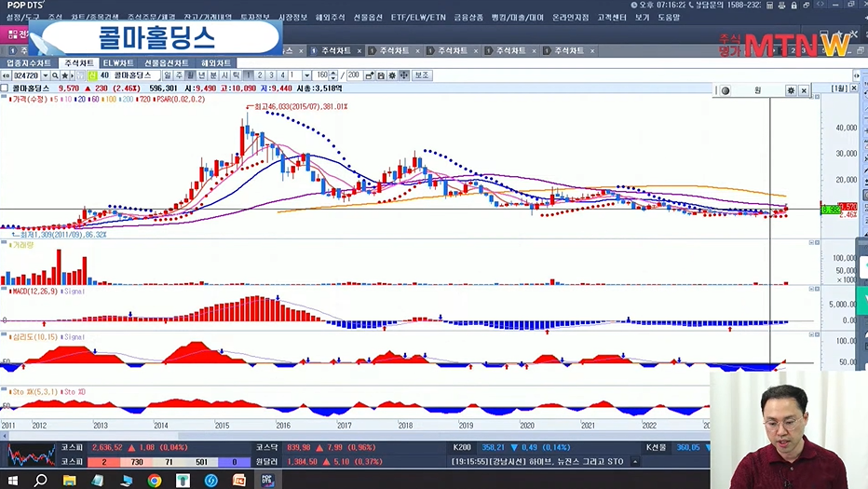Viewport: 868px width, 489px height.
Task: Open calculator icon in top title bar
Action: coord(769,5)
